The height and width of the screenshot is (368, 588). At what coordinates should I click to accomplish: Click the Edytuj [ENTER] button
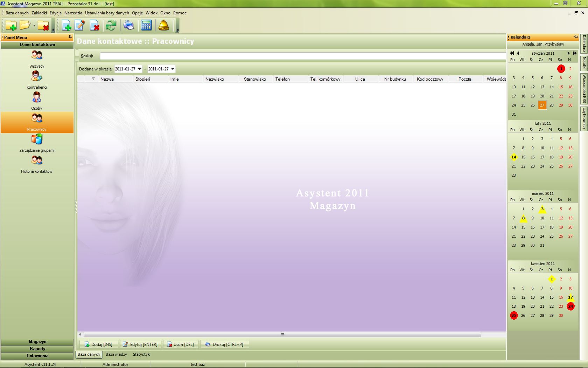[141, 345]
